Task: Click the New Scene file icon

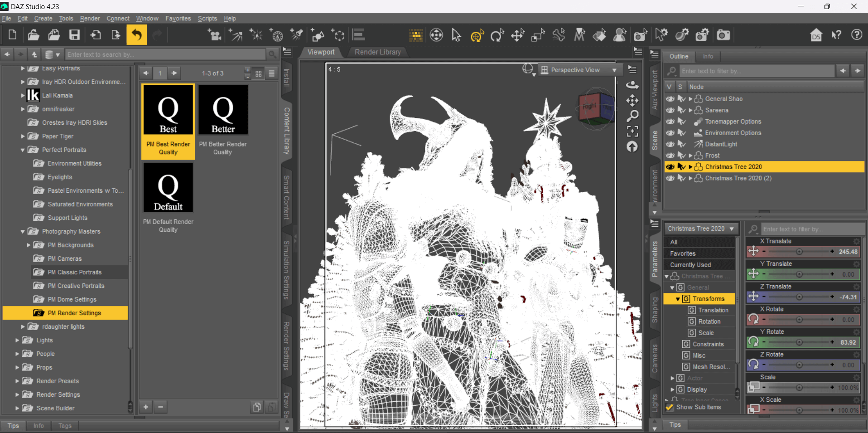Action: 13,35
